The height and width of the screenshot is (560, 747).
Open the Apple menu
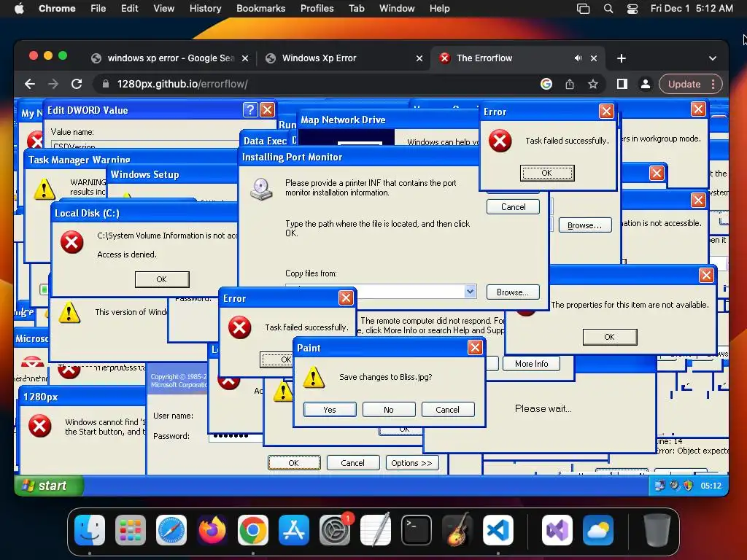point(19,8)
